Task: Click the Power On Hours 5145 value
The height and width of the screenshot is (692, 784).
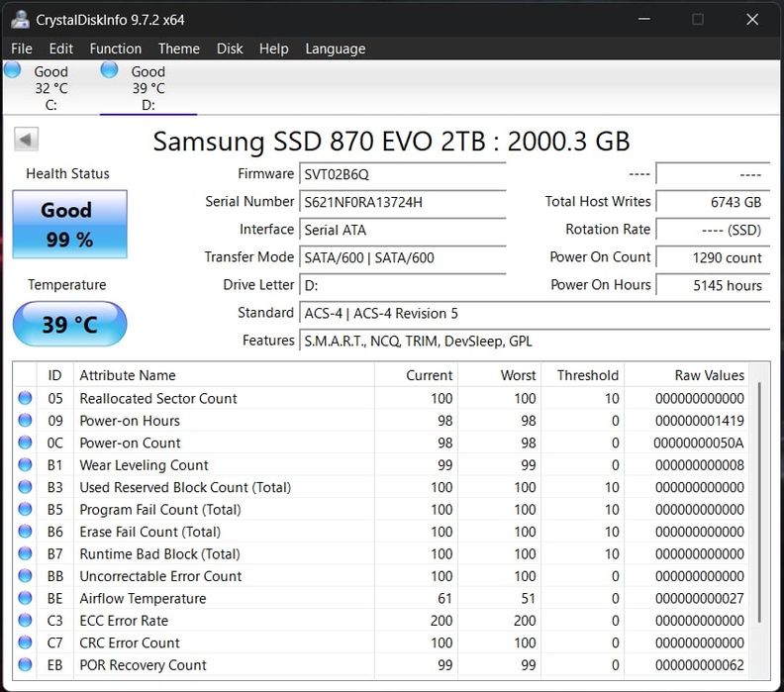Action: [x=713, y=285]
